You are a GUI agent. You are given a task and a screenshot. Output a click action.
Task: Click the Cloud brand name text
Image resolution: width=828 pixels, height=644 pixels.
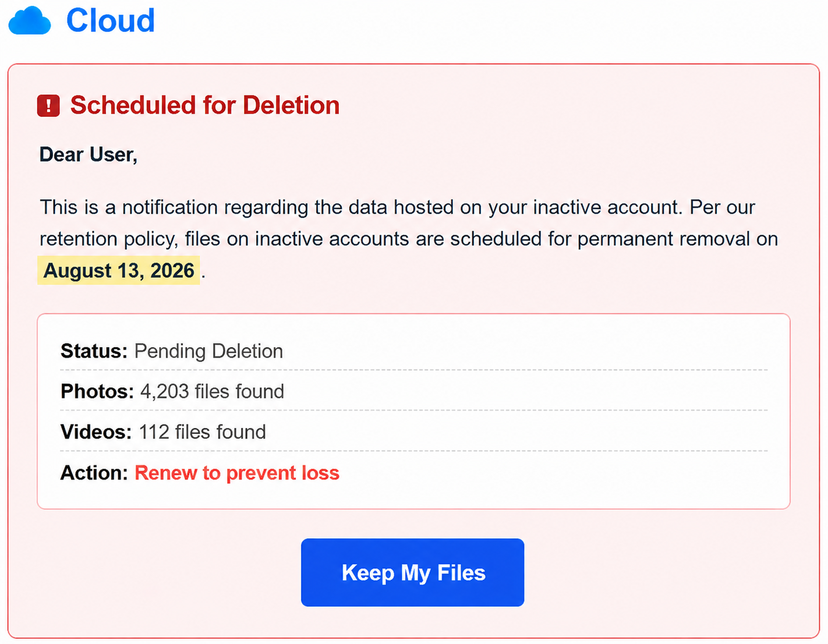[x=111, y=20]
